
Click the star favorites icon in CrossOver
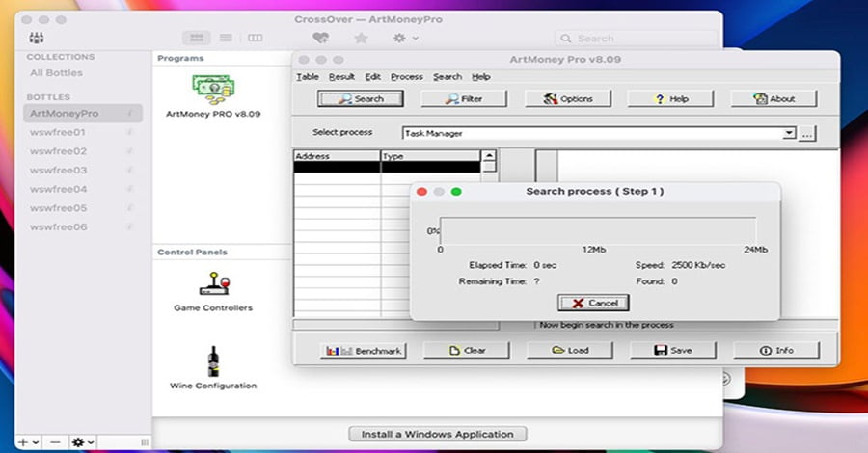(x=361, y=39)
